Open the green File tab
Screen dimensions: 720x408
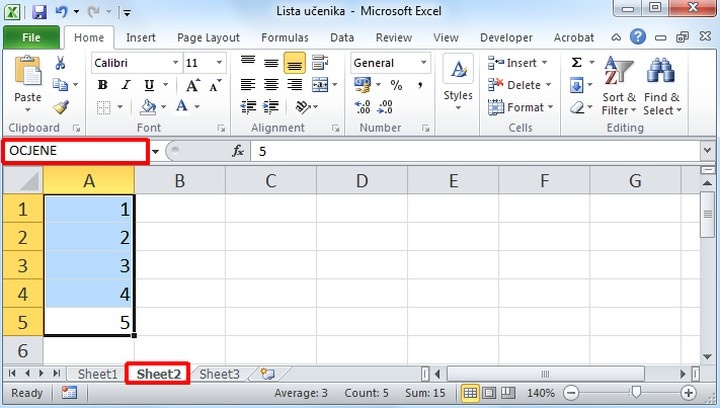[30, 38]
